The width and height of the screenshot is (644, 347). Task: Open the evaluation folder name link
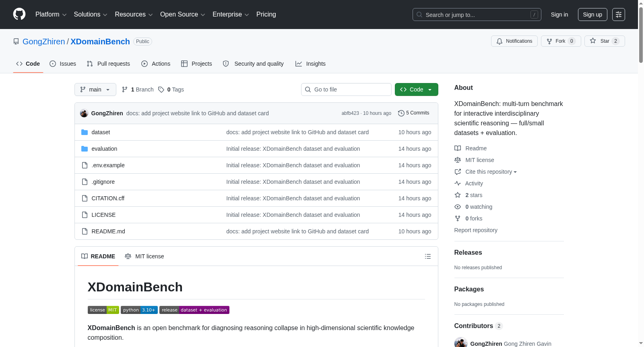point(104,149)
